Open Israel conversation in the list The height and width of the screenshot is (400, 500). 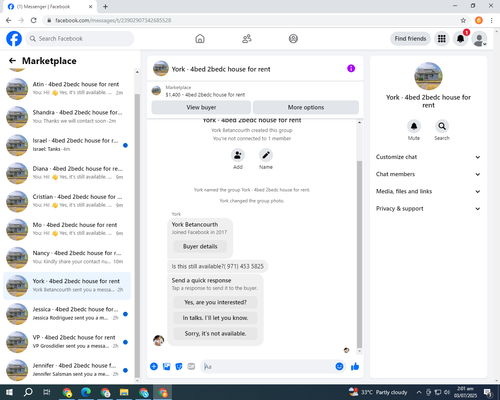point(67,145)
